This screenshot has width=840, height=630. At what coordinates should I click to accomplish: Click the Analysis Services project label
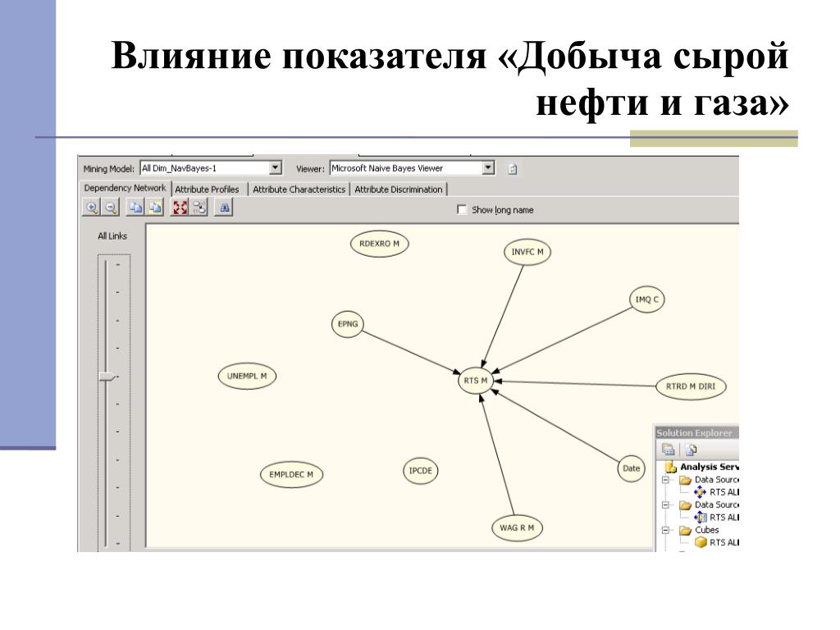(710, 467)
